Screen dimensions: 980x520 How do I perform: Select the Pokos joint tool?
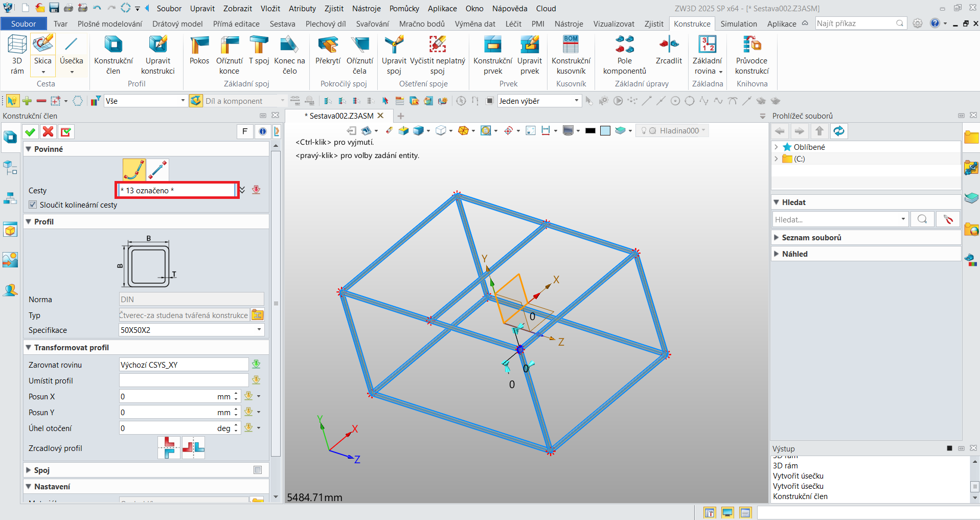(x=199, y=44)
